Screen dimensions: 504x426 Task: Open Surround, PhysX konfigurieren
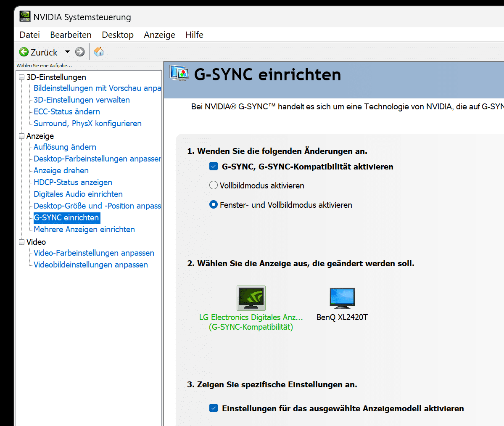(87, 124)
